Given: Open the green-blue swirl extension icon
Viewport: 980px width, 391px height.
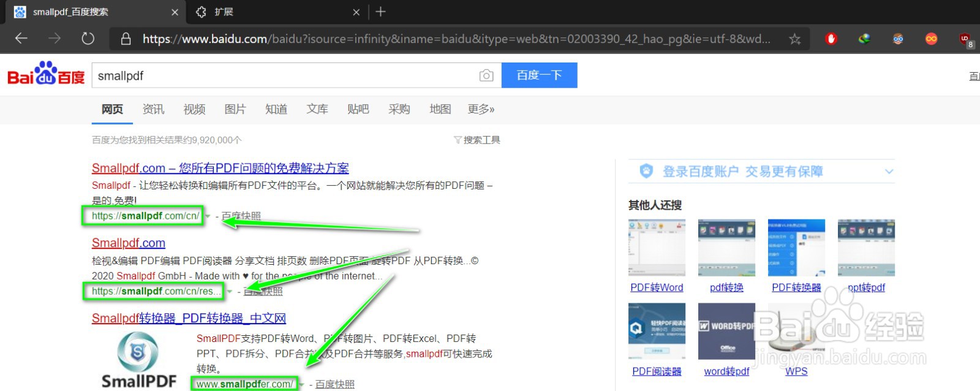Looking at the screenshot, I should pos(864,39).
